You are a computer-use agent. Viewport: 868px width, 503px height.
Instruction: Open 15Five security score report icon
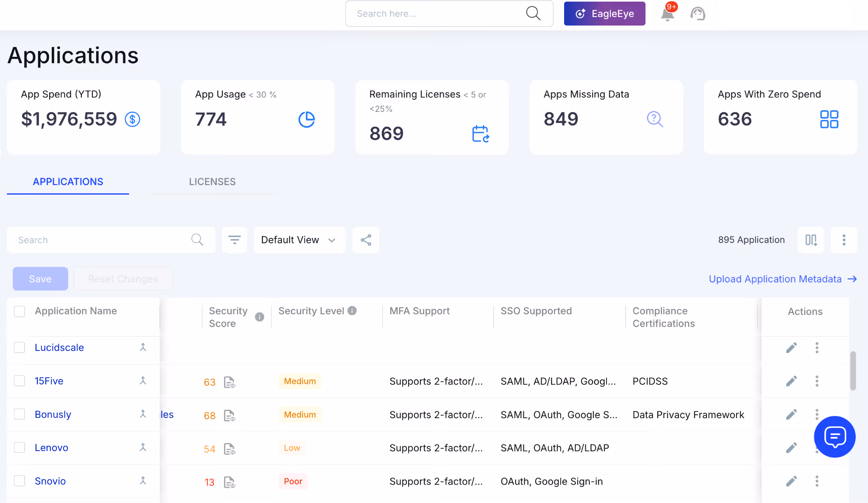point(229,382)
